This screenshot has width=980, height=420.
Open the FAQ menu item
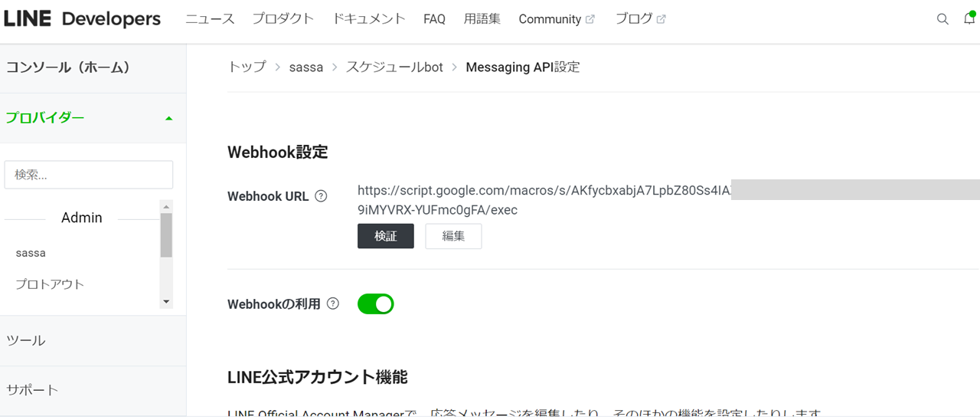pyautogui.click(x=434, y=19)
